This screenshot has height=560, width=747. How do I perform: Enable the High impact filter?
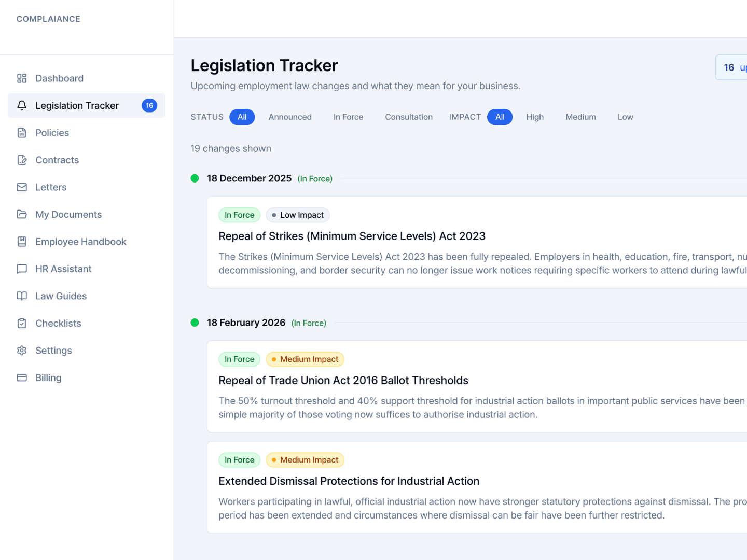(x=535, y=117)
